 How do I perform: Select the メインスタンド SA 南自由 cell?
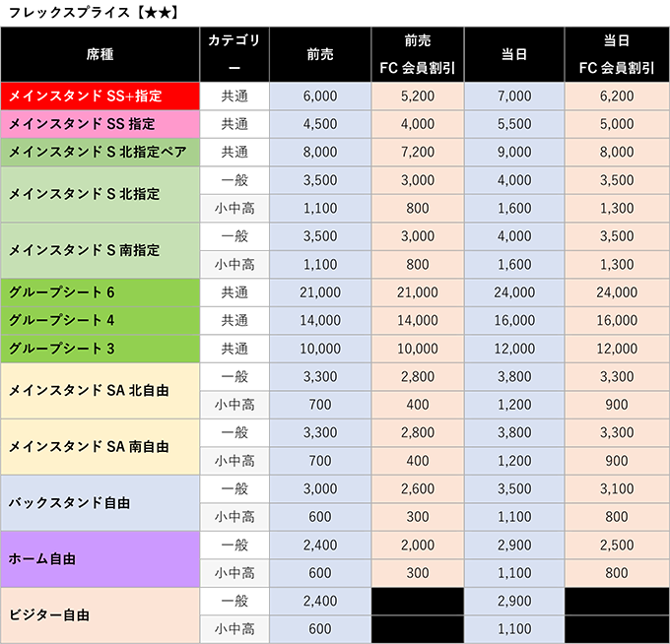tap(100, 446)
